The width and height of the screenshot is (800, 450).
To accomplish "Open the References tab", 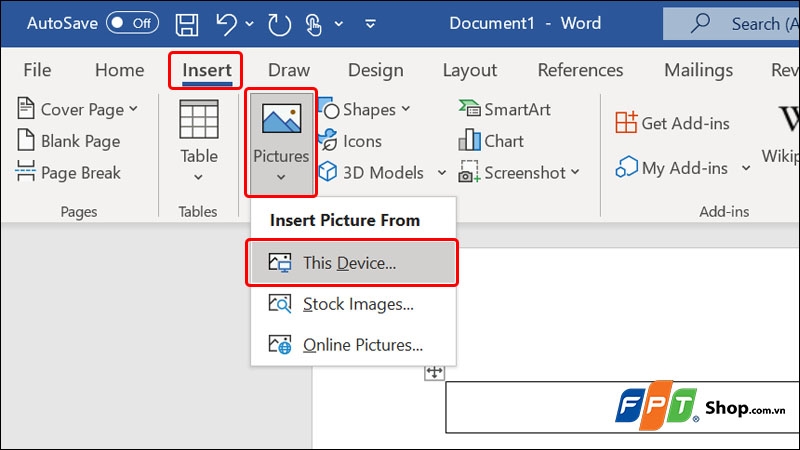I will point(580,70).
